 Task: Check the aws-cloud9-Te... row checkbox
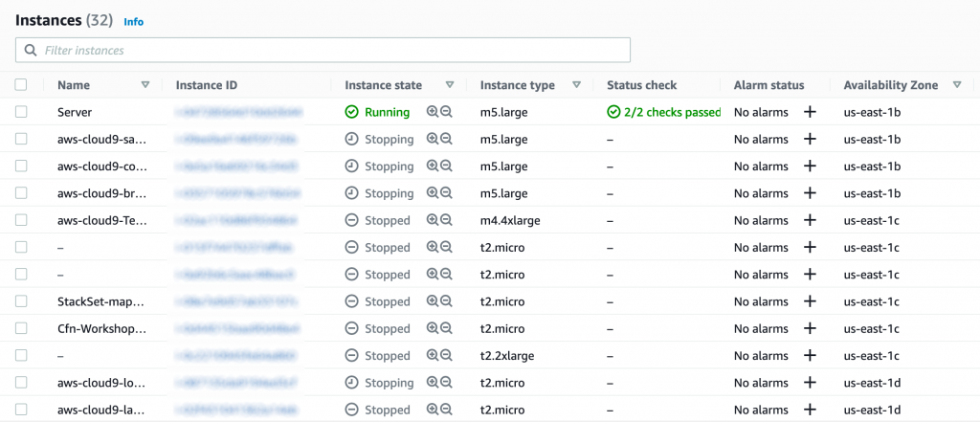(x=21, y=220)
